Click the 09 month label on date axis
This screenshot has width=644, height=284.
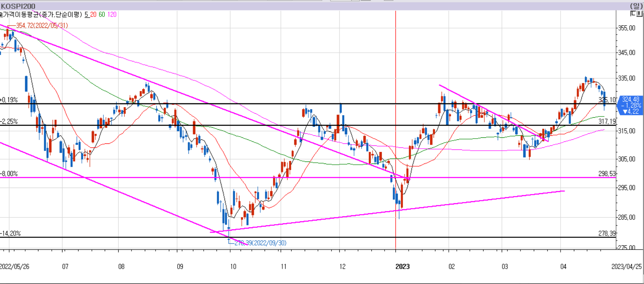(x=180, y=266)
